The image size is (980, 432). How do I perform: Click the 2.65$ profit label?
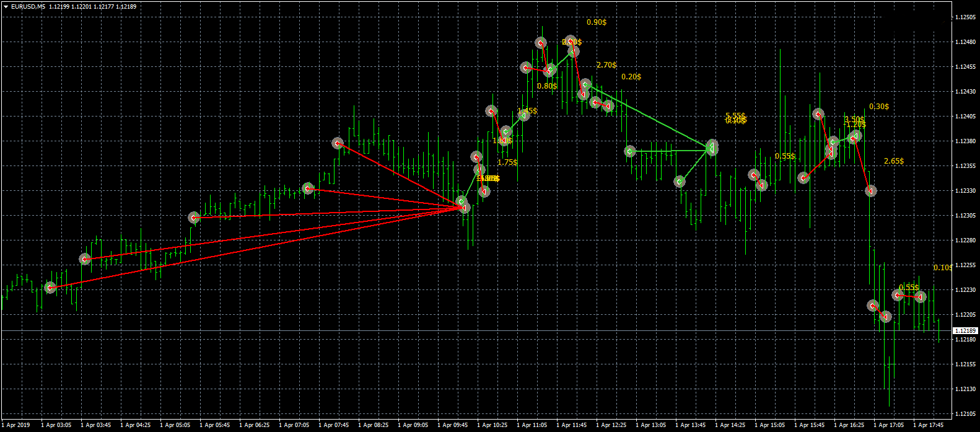pos(894,161)
